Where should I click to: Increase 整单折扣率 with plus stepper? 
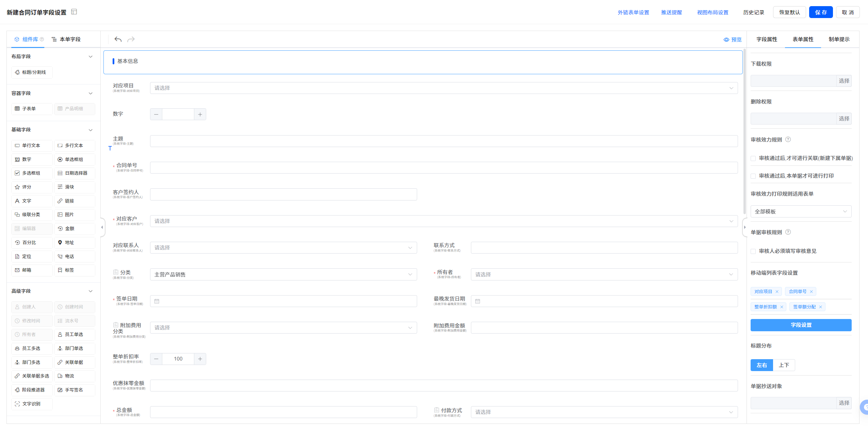click(x=200, y=359)
